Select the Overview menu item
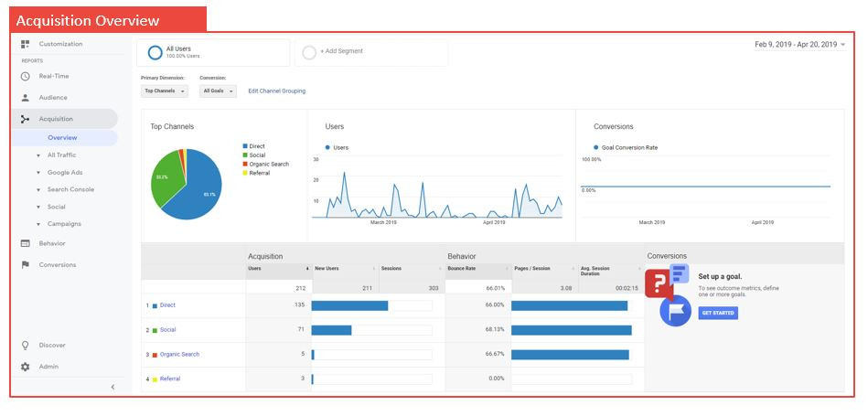 [x=62, y=138]
